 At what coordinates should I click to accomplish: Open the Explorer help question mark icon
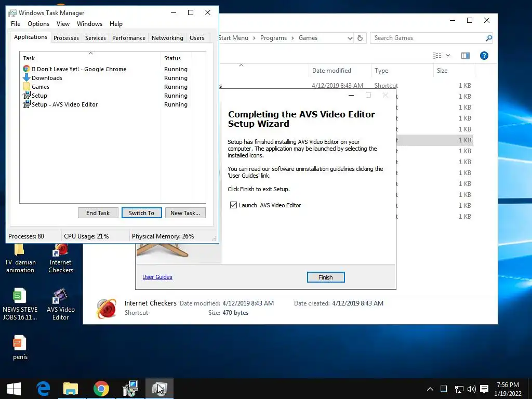pos(484,56)
